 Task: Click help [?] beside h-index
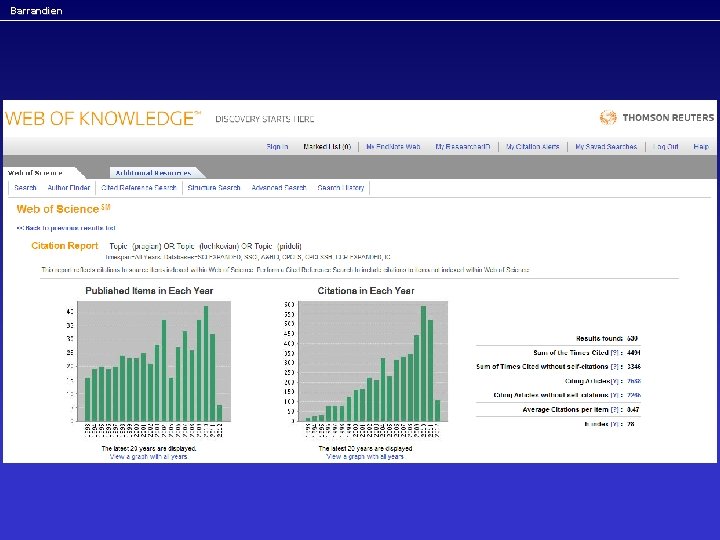(614, 424)
